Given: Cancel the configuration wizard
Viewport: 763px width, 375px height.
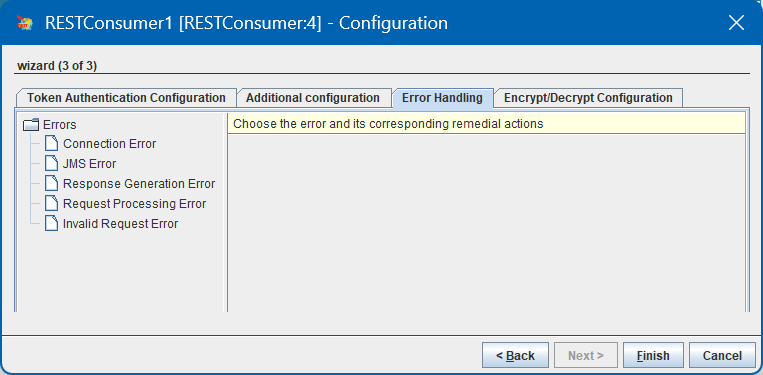Looking at the screenshot, I should click(722, 356).
